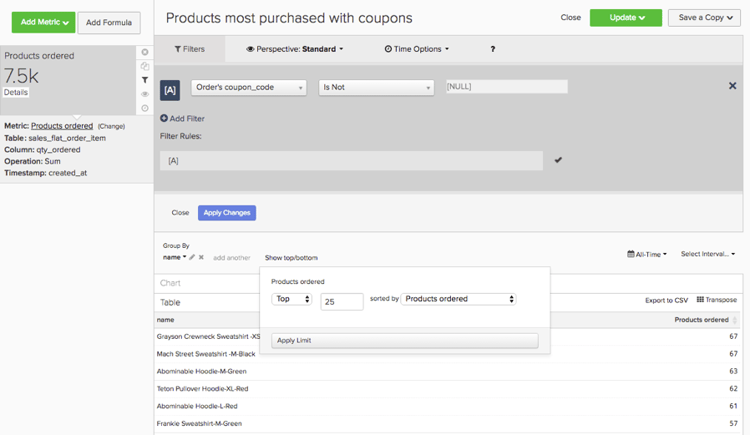Click the limit number field showing 25

pyautogui.click(x=341, y=300)
